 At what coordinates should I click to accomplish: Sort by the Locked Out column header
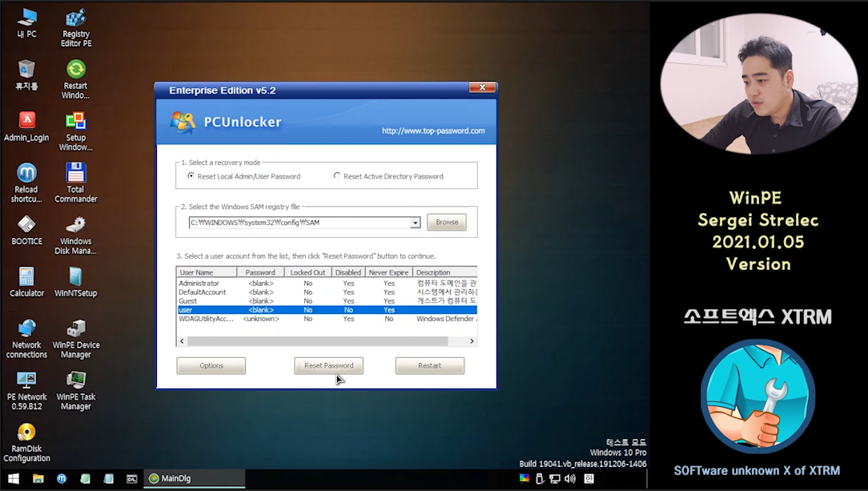coord(307,272)
